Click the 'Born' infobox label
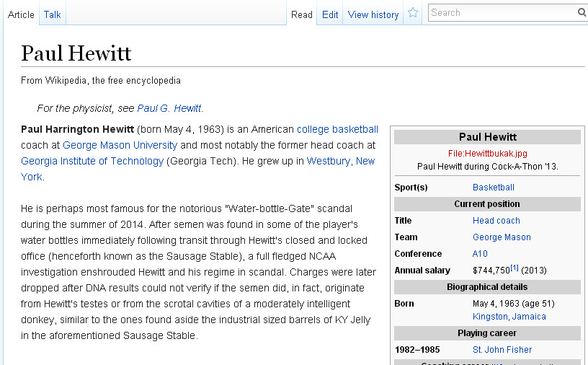 click(x=404, y=304)
